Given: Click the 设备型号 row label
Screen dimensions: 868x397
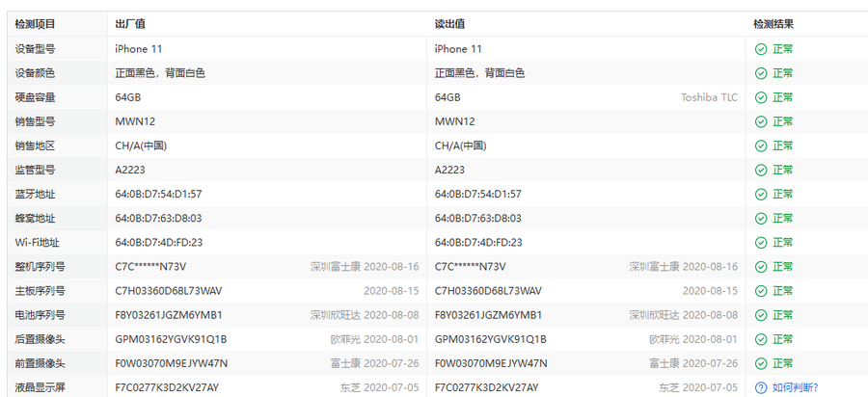Looking at the screenshot, I should tap(35, 49).
